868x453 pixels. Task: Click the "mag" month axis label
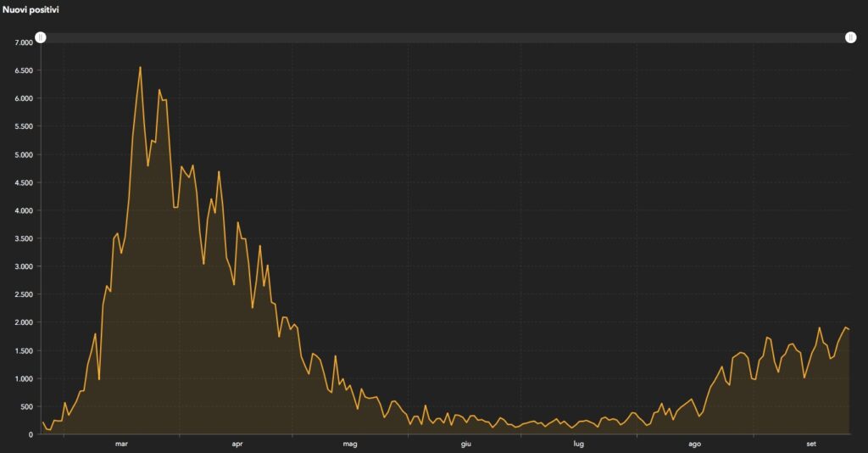pos(350,444)
